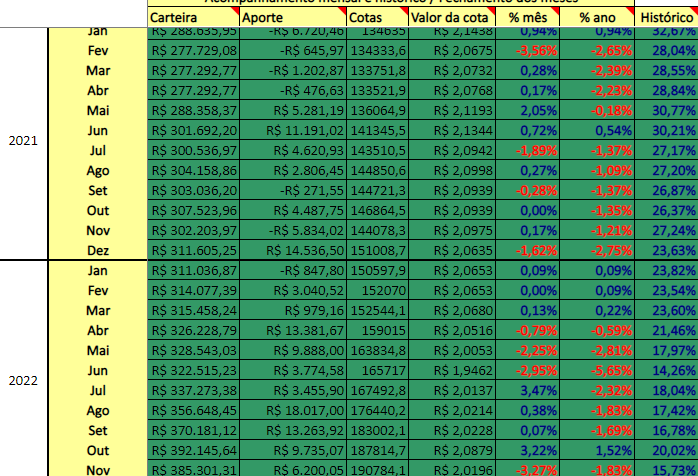Click year percent 1,52%
This screenshot has height=476, width=698.
pyautogui.click(x=597, y=451)
